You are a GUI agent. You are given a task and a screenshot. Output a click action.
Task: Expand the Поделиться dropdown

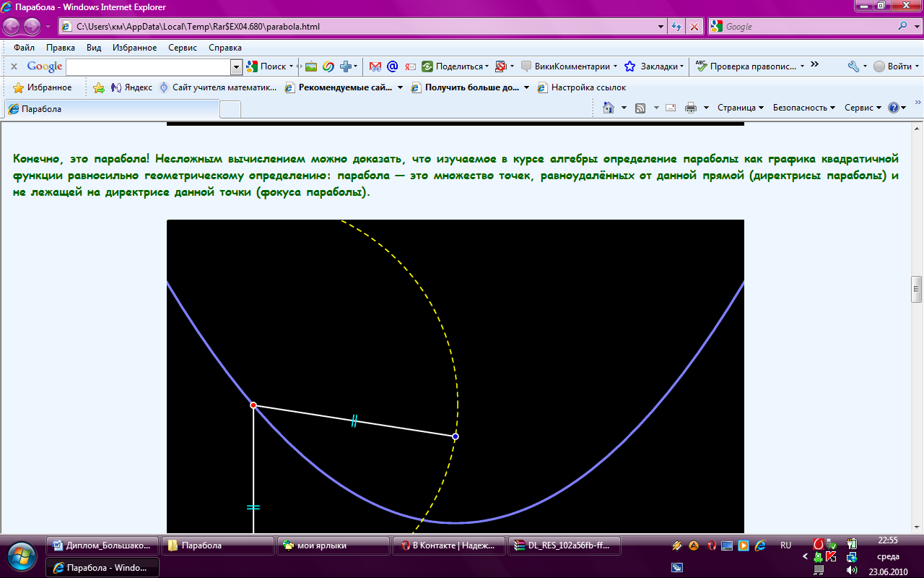pos(487,66)
